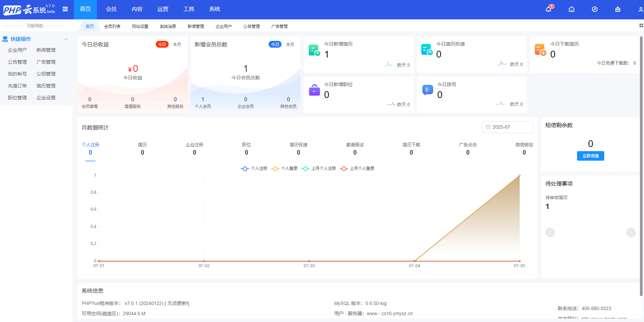Open the compass navigation icon
The width and height of the screenshot is (644, 322).
coord(594,9)
